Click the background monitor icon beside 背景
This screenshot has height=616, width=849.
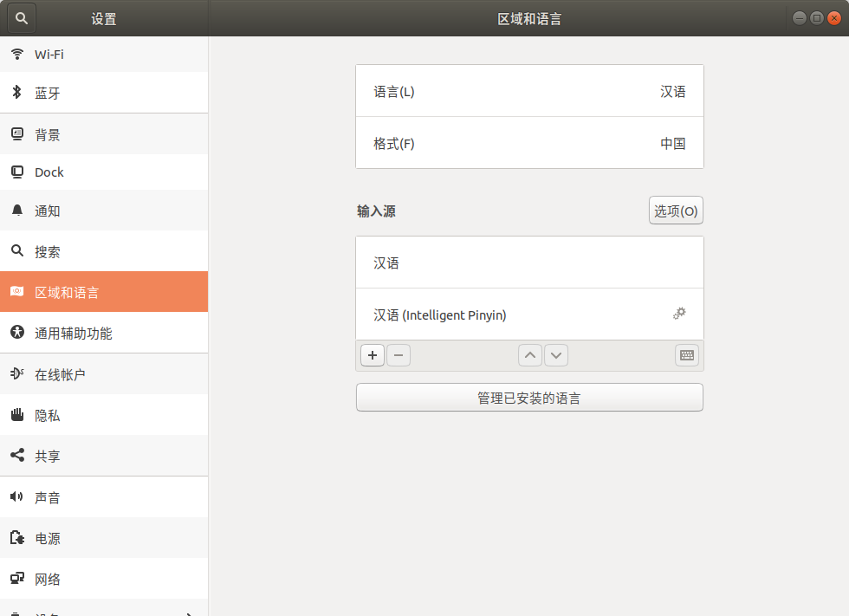pos(17,133)
